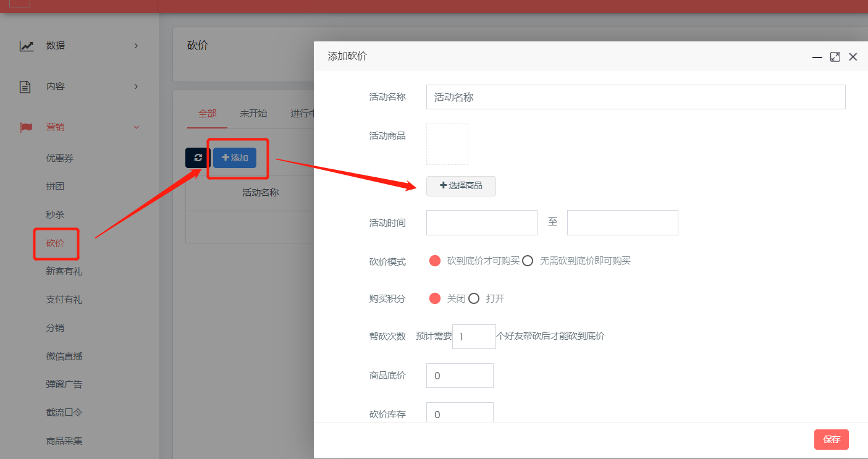Image resolution: width=868 pixels, height=459 pixels.
Task: Click the 保存 button
Action: [832, 439]
